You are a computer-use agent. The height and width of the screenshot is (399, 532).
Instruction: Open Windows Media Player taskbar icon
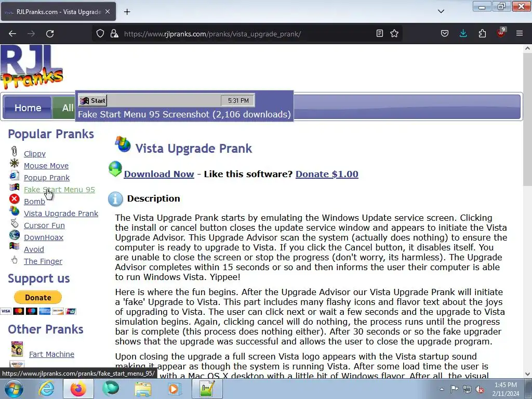click(175, 389)
